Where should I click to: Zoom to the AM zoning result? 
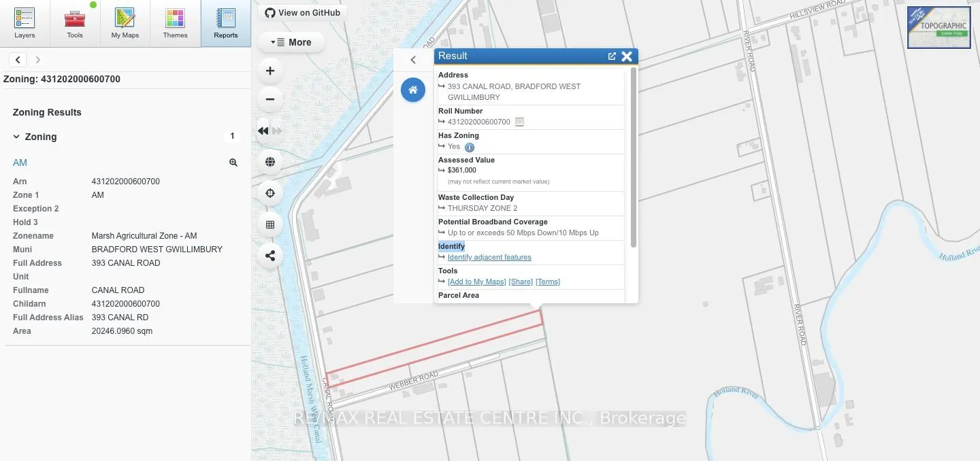click(x=233, y=163)
